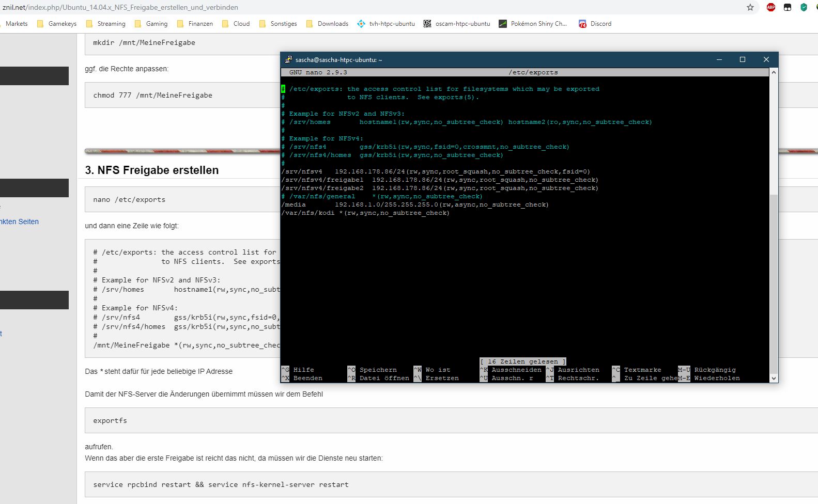Click the '^G Hilfe' nano shortcut
Image resolution: width=818 pixels, height=504 pixels.
[x=298, y=370]
